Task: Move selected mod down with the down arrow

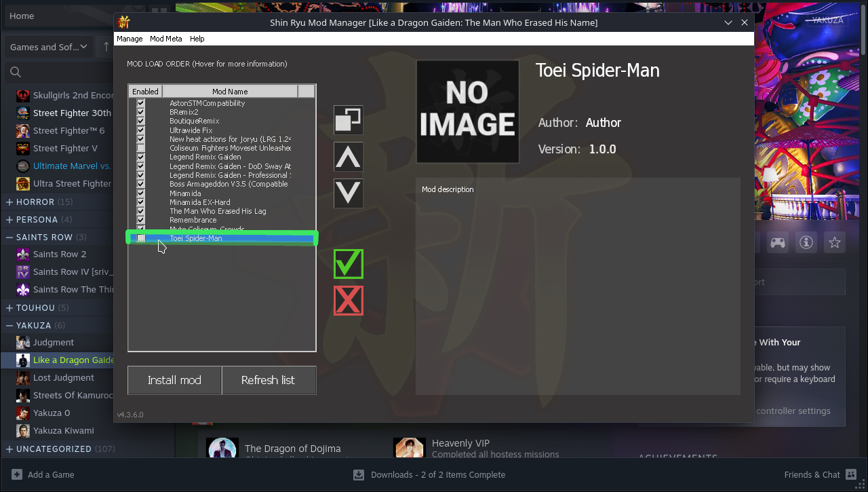Action: [x=349, y=193]
